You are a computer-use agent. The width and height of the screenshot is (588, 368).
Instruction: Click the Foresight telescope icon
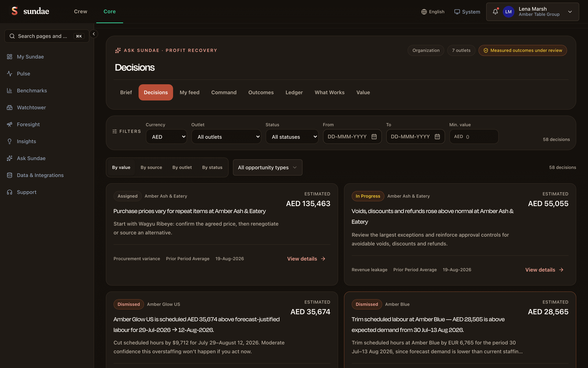[10, 124]
